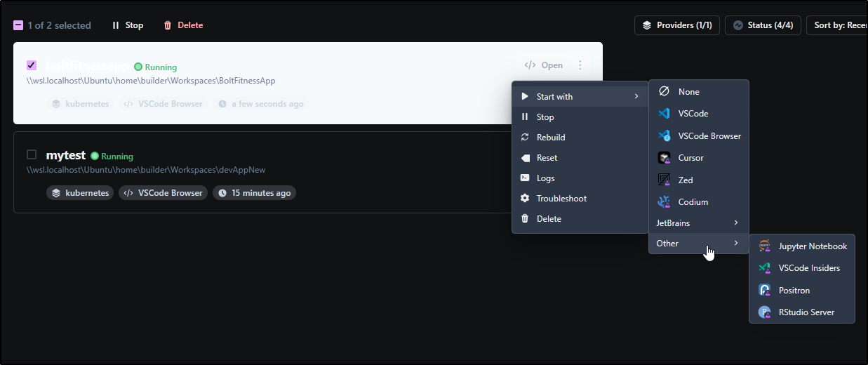Open the Status (4/4) filter dropdown
This screenshot has width=868, height=365.
(x=763, y=25)
